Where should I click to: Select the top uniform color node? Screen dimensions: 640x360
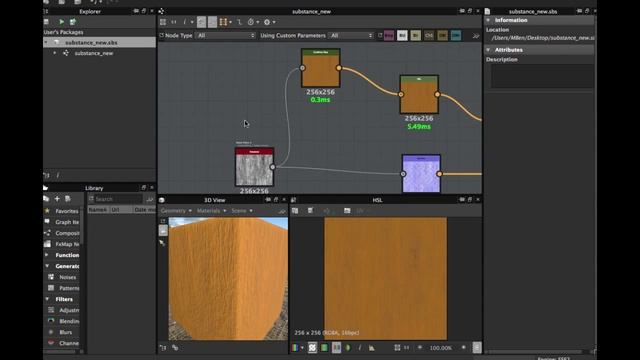coord(320,68)
